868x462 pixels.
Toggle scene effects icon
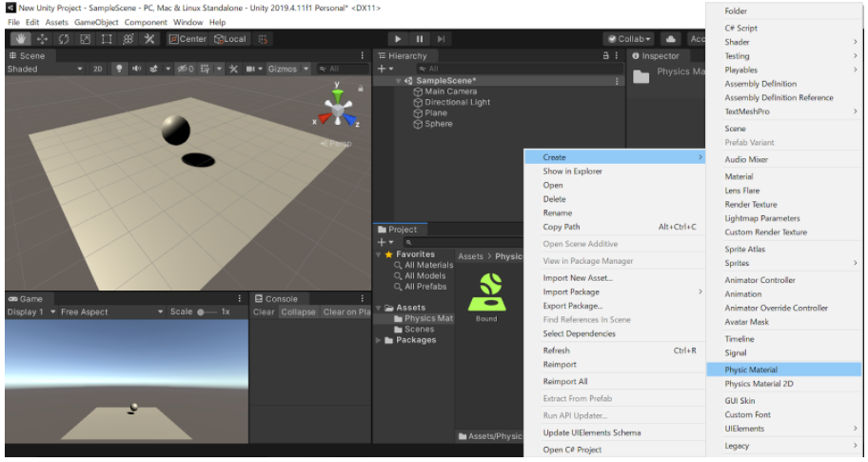[x=154, y=69]
